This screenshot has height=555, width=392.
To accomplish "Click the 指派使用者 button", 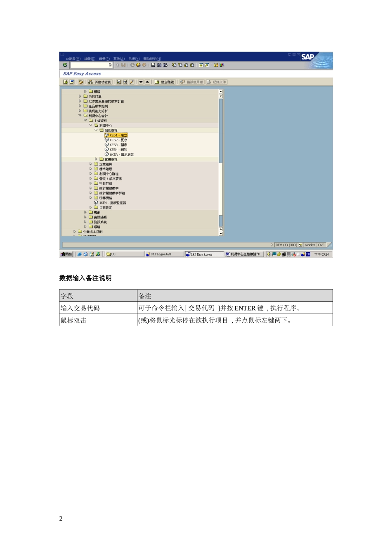I will click(x=192, y=82).
